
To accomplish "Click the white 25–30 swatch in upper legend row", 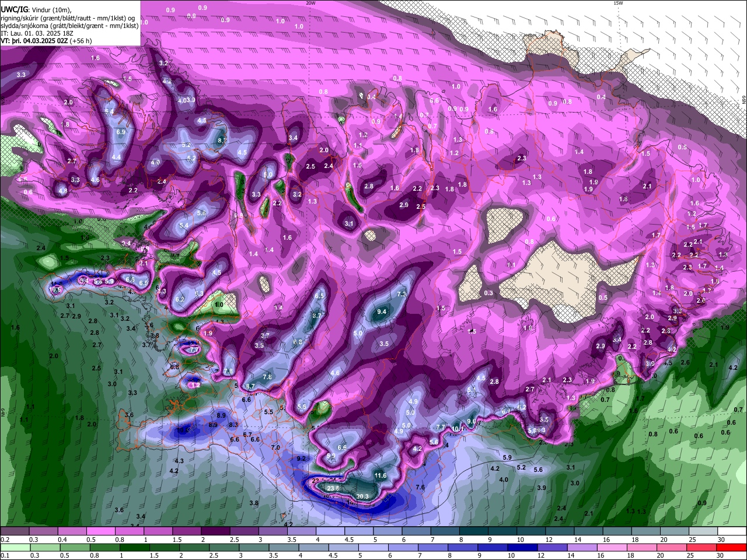I will tap(704, 531).
